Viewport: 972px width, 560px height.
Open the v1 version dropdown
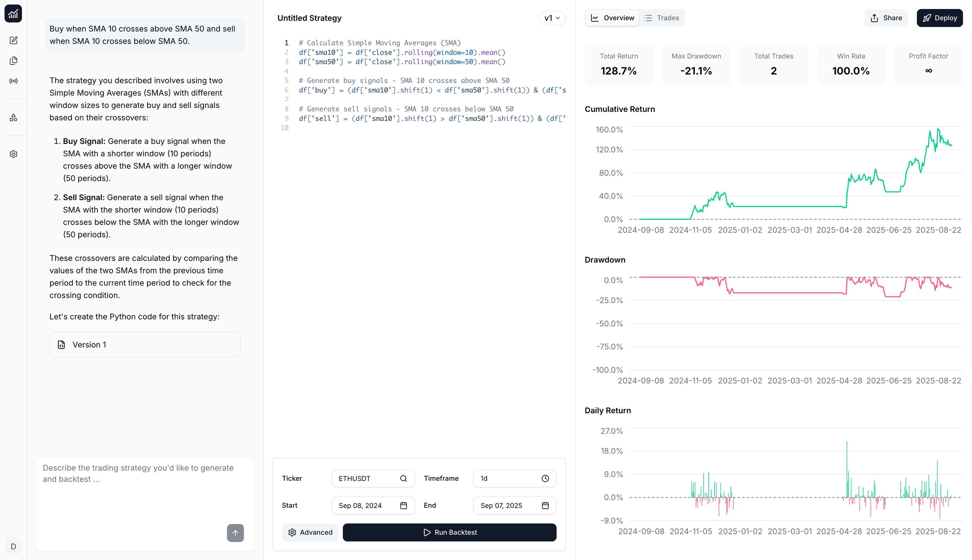(552, 18)
